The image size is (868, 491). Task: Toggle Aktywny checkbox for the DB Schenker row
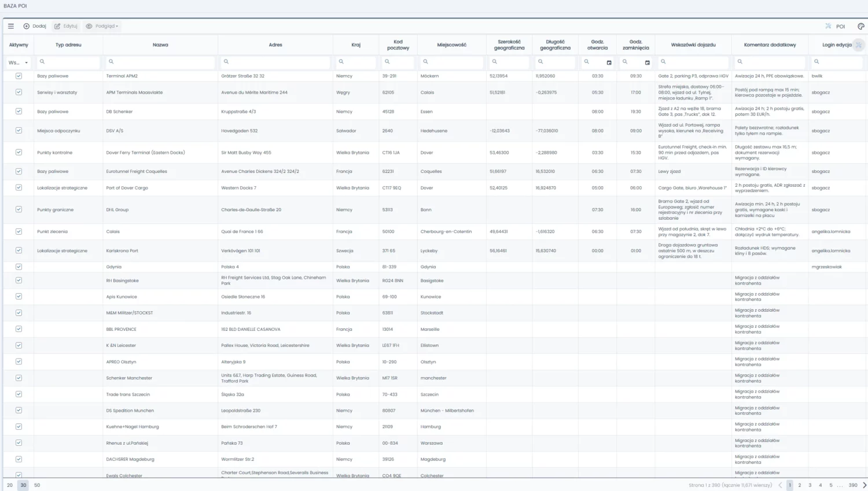19,112
